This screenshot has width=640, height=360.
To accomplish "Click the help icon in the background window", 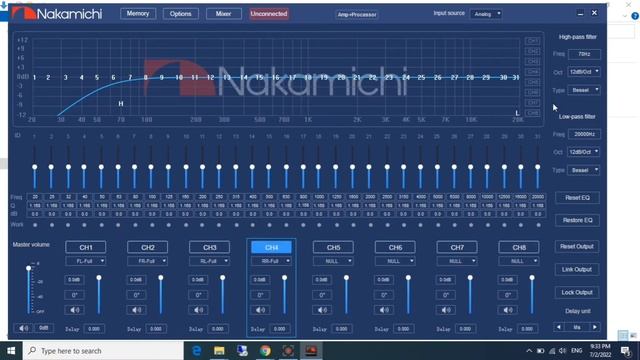I will 635,16.
